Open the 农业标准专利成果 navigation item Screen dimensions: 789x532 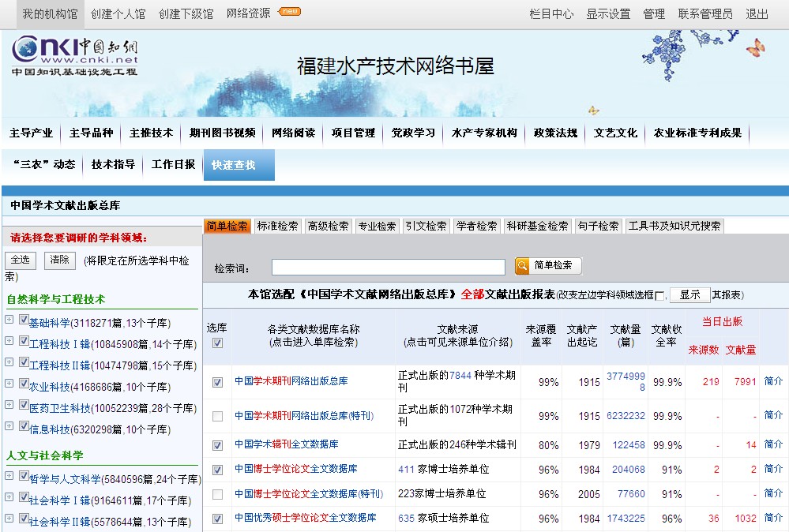[x=697, y=133]
